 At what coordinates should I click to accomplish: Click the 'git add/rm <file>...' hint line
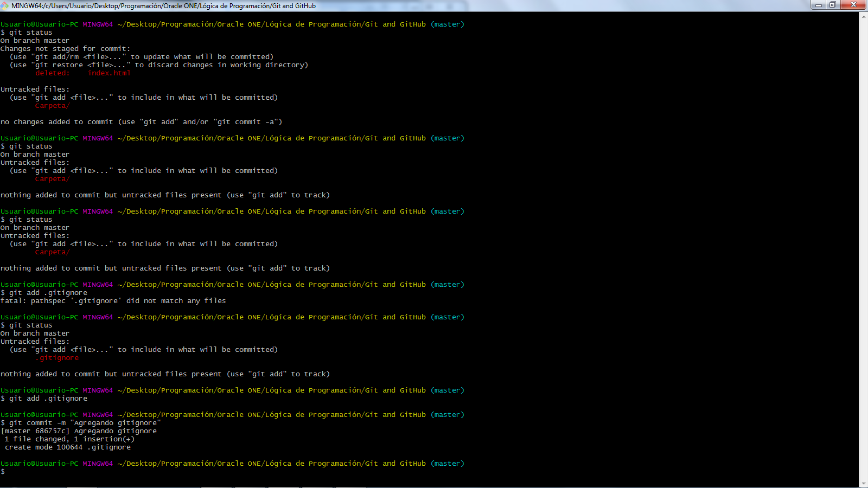coord(142,57)
